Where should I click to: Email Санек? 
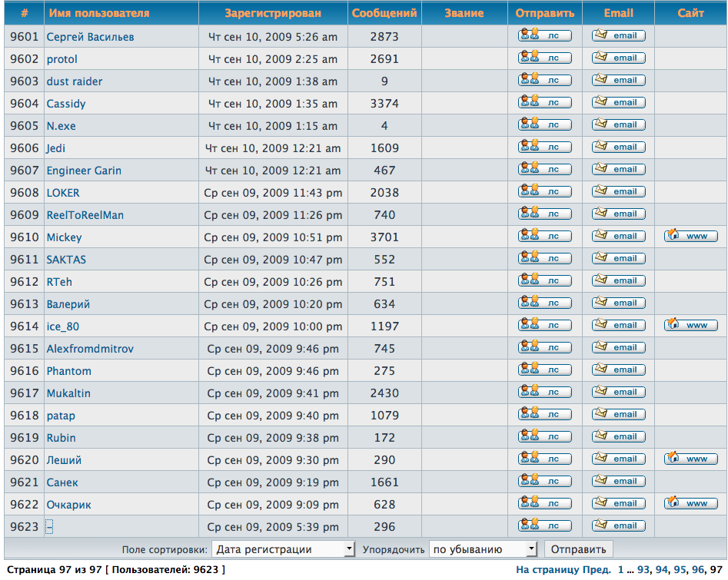pyautogui.click(x=618, y=481)
